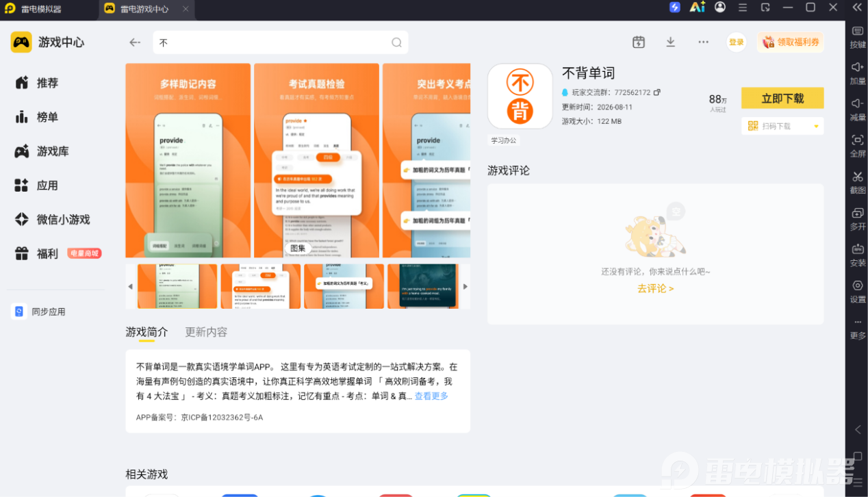Open second orange screenshot thumbnail
This screenshot has width=868, height=497.
tap(261, 286)
